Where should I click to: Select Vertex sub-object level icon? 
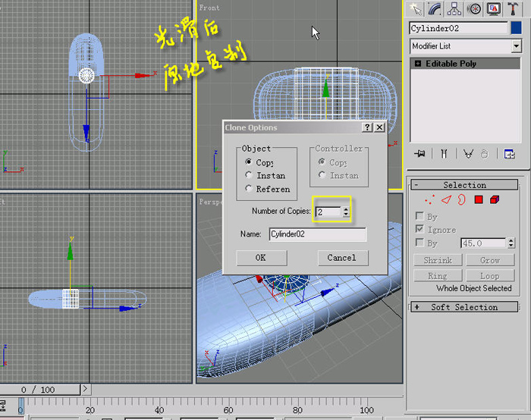tap(430, 199)
